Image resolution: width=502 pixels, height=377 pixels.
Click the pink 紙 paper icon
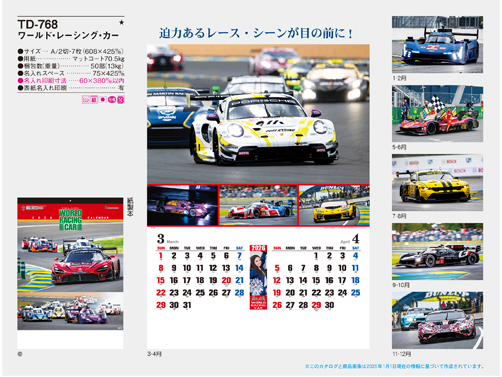(94, 100)
